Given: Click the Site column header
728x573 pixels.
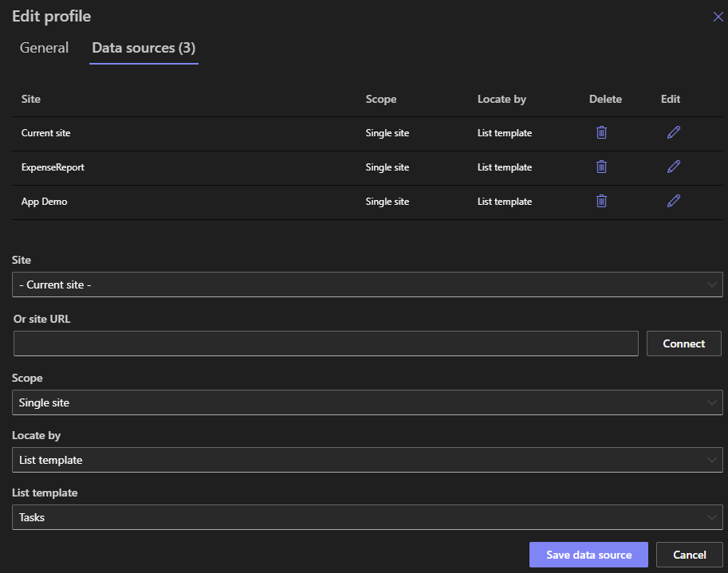Looking at the screenshot, I should coord(30,99).
